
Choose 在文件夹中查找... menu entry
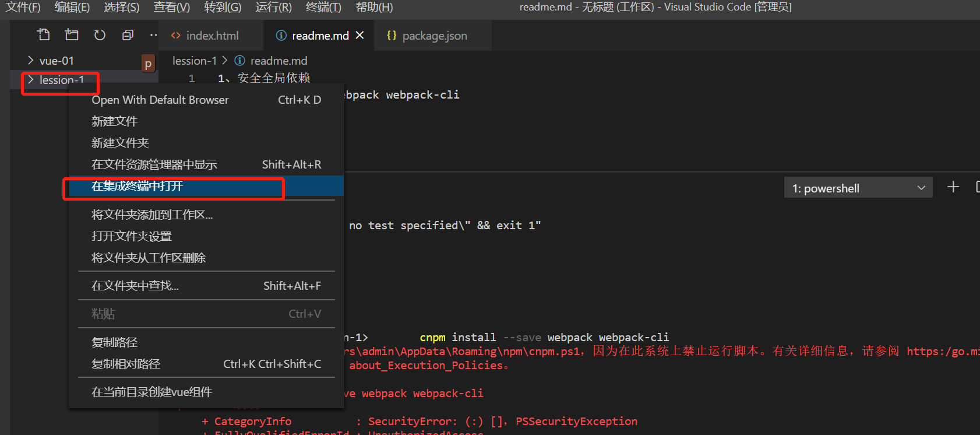(x=206, y=286)
